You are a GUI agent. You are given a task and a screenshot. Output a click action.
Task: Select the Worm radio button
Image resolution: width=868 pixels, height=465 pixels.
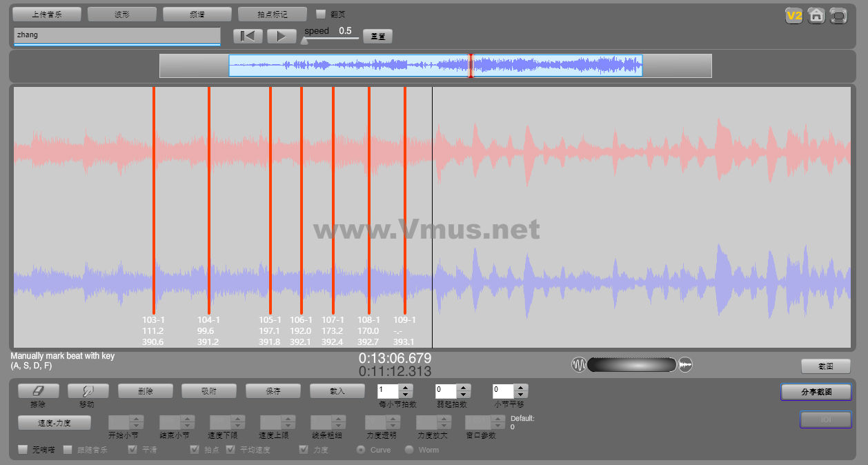[x=408, y=450]
